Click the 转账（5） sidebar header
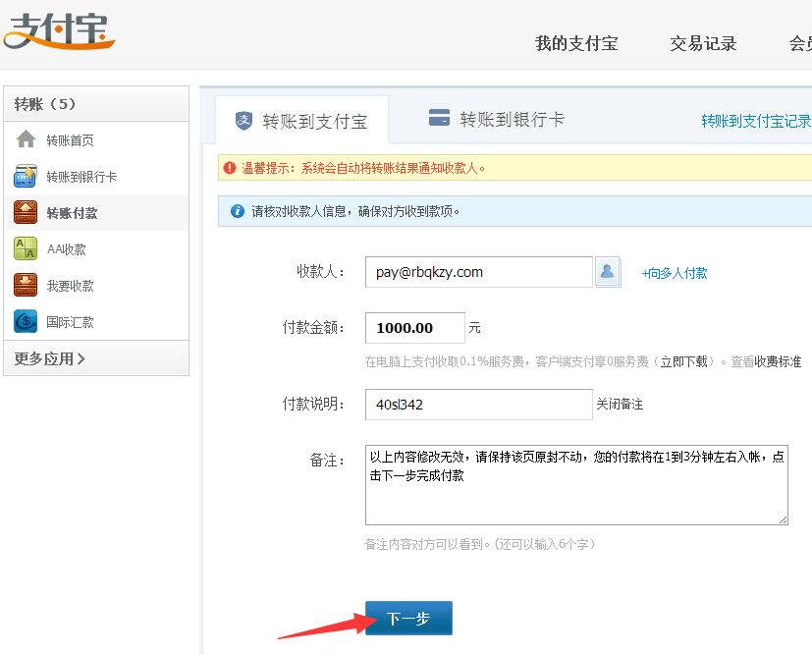812x655 pixels. pyautogui.click(x=96, y=103)
